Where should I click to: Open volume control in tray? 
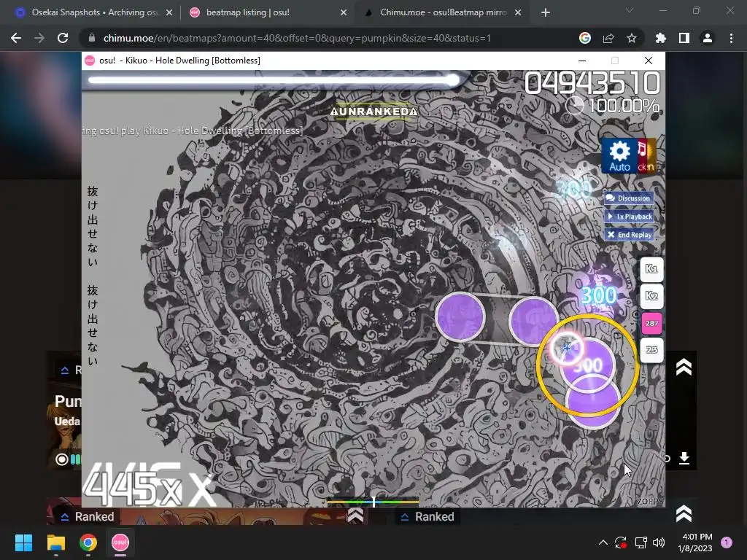pos(659,542)
